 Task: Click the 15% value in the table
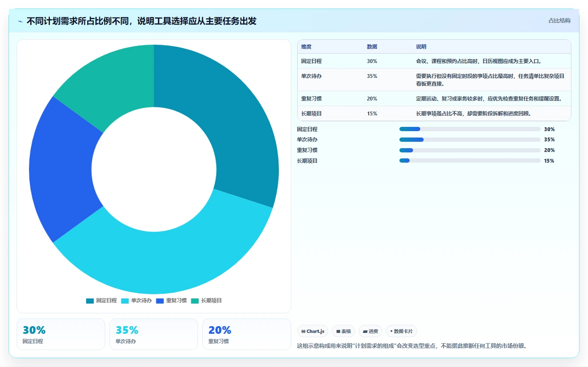pos(372,114)
